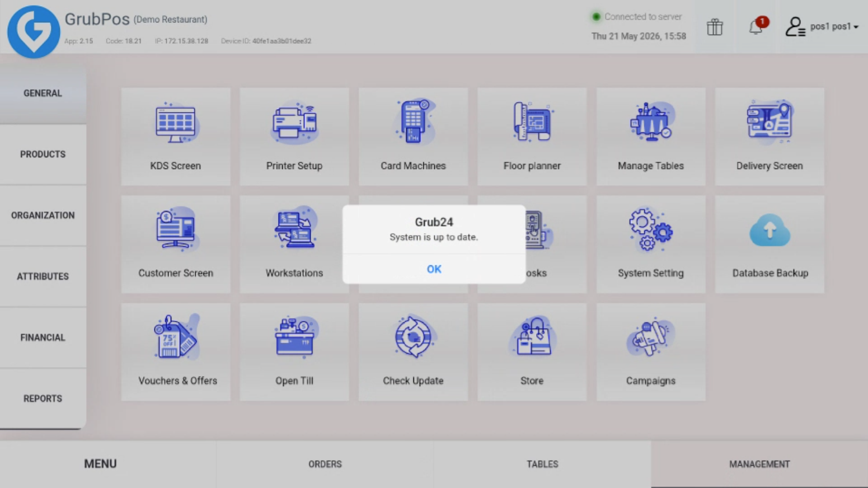This screenshot has height=488, width=868.
Task: Click the 'Connected to server' status text
Action: tap(643, 17)
